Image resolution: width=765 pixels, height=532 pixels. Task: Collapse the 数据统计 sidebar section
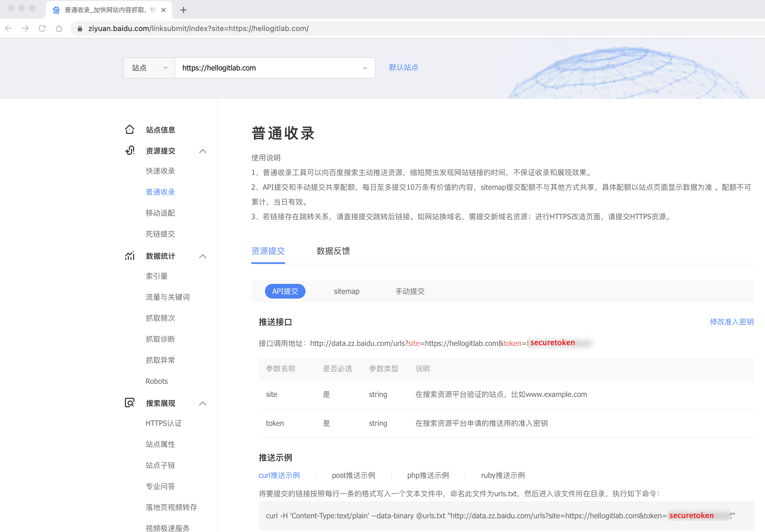click(203, 256)
